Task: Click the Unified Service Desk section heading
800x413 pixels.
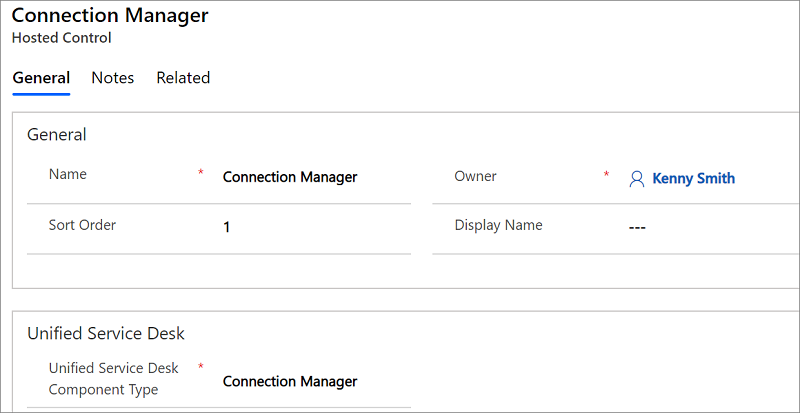Action: coord(106,334)
